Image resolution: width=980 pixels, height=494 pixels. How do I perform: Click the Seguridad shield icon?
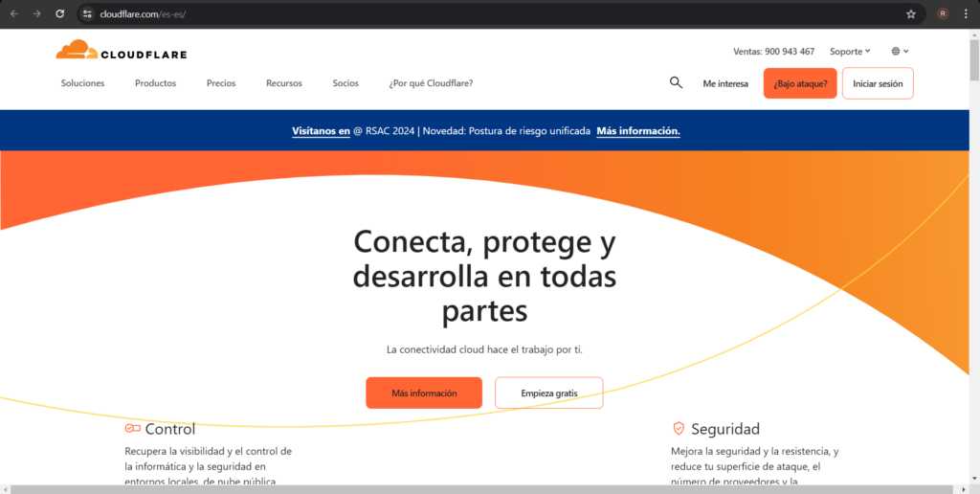click(x=679, y=428)
